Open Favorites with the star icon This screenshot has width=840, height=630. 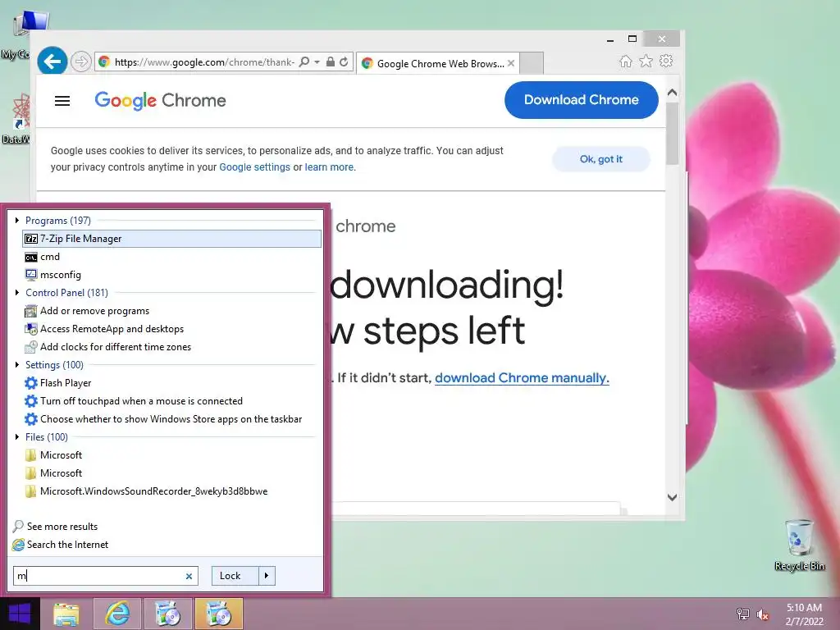[x=646, y=61]
